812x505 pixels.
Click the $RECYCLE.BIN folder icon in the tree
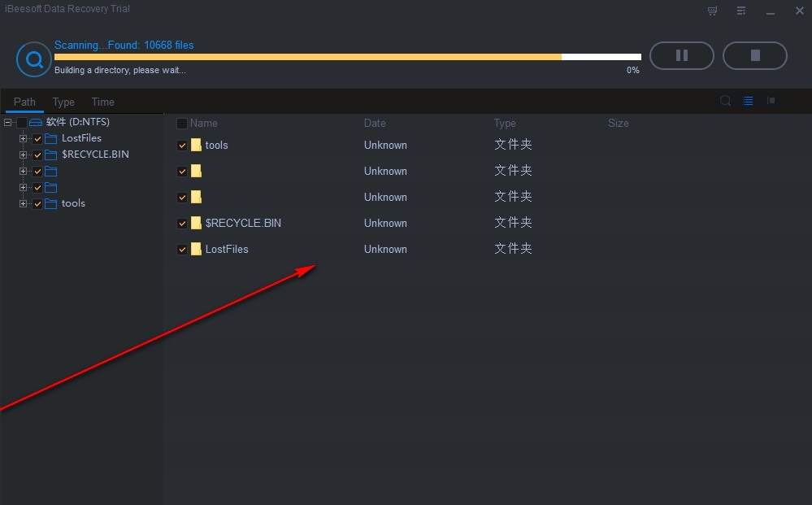pyautogui.click(x=50, y=155)
